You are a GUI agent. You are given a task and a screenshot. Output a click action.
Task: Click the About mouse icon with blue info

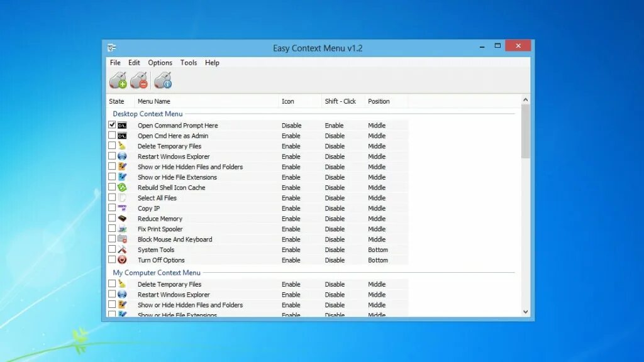[163, 80]
